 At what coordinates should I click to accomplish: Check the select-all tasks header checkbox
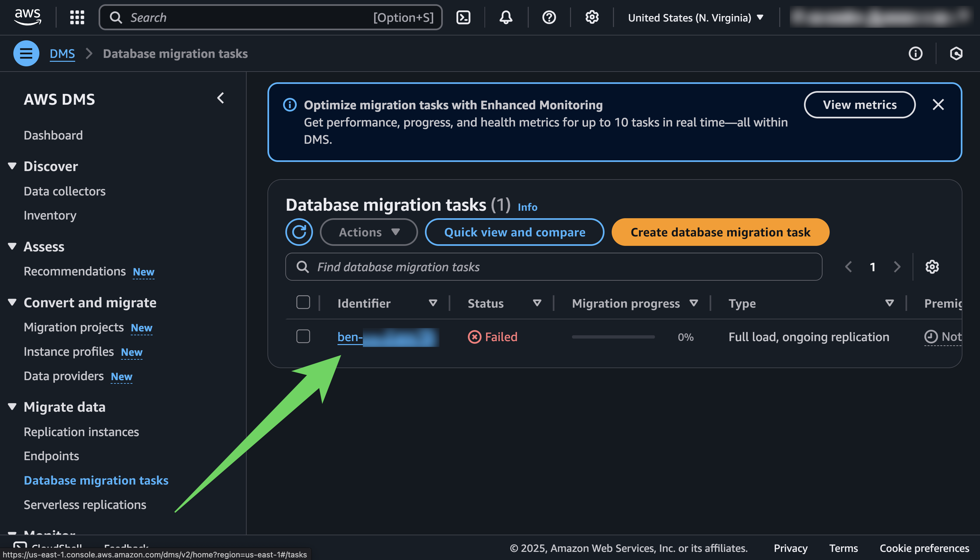[x=303, y=303]
